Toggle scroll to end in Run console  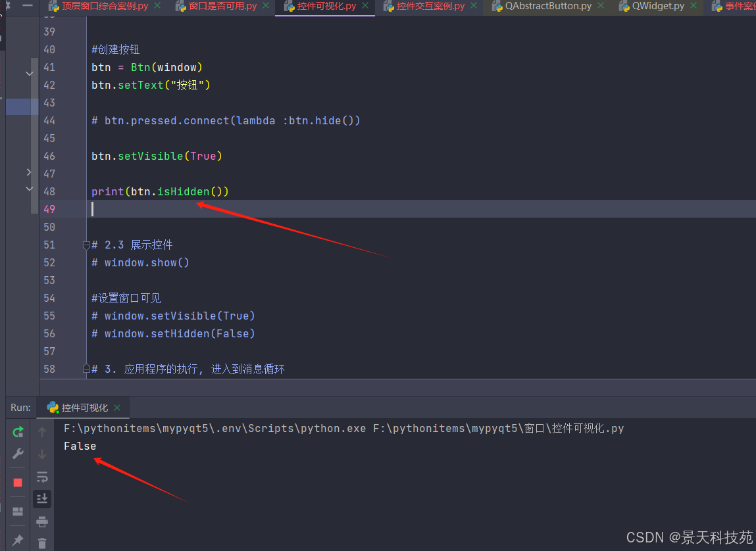42,498
